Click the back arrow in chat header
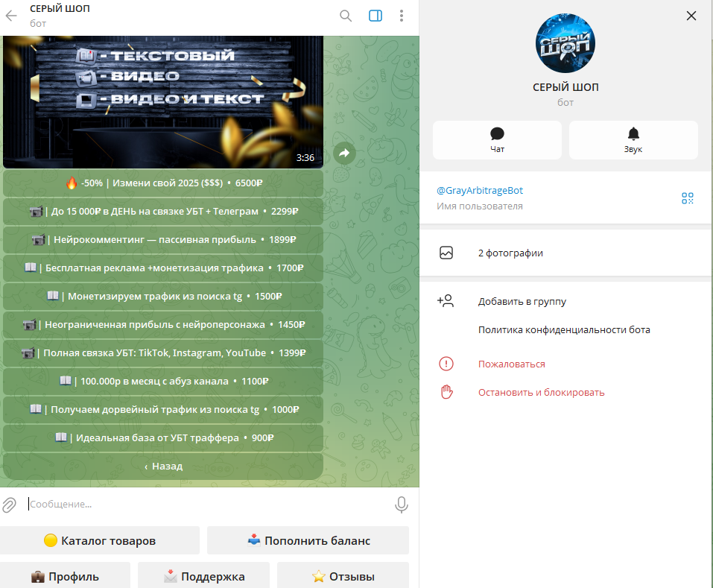713x588 pixels. (x=12, y=16)
